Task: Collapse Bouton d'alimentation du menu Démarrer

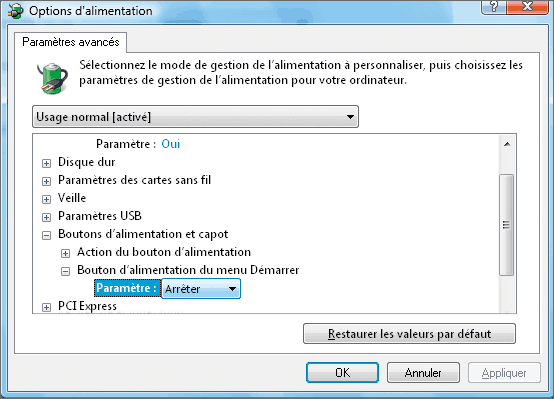Action: click(x=65, y=271)
